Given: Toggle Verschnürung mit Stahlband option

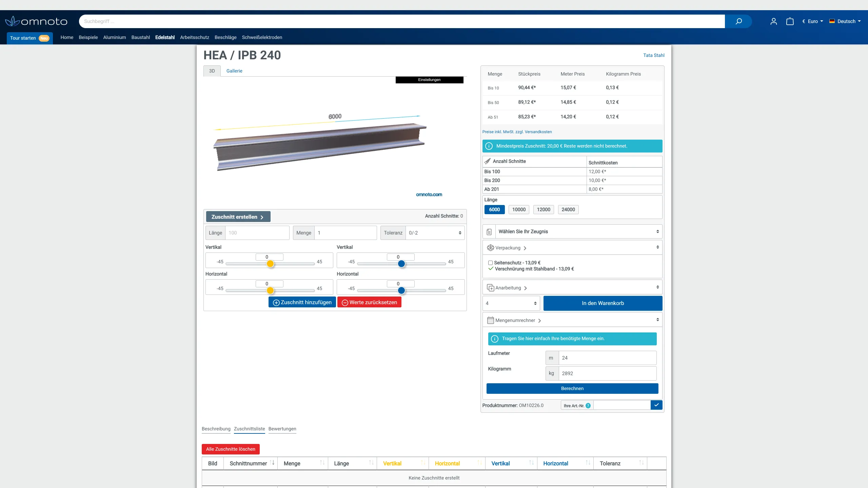Looking at the screenshot, I should [x=531, y=269].
